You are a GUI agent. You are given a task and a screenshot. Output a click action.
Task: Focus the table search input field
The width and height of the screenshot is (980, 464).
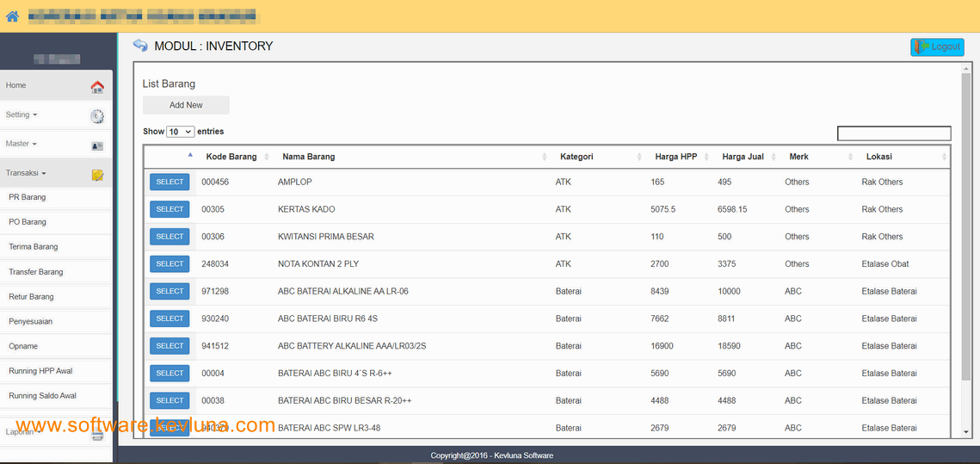point(894,133)
